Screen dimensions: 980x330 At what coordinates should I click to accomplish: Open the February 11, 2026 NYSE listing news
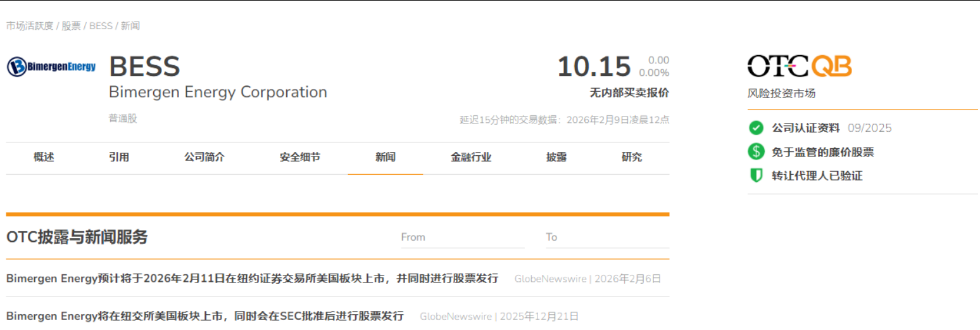pyautogui.click(x=252, y=279)
